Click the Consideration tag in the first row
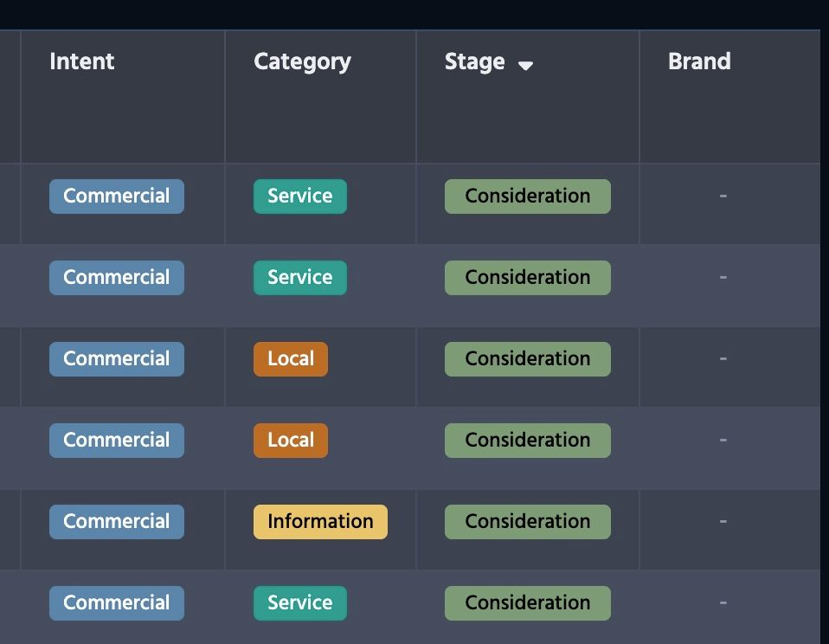The height and width of the screenshot is (644, 829). point(527,196)
